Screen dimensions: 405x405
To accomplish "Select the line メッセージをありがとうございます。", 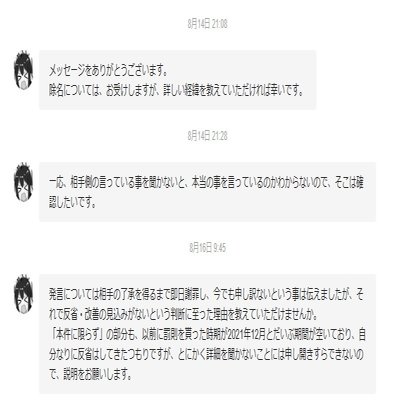I will coord(108,71).
